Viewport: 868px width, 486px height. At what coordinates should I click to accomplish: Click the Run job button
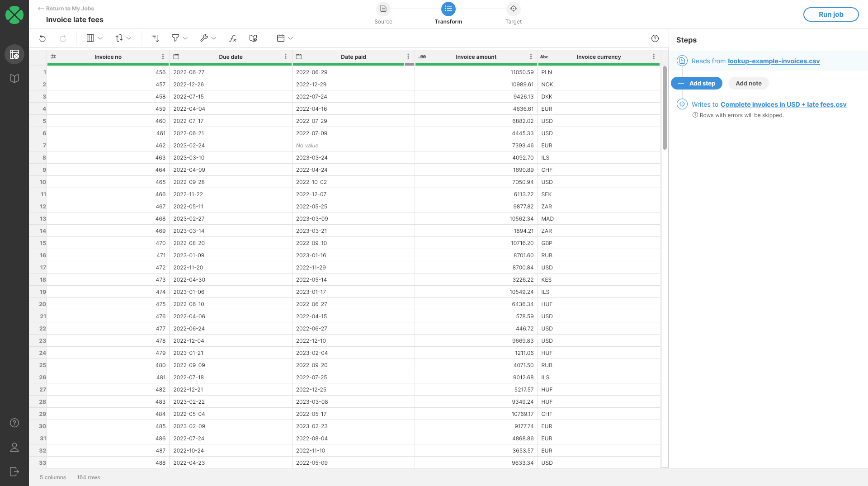point(831,14)
